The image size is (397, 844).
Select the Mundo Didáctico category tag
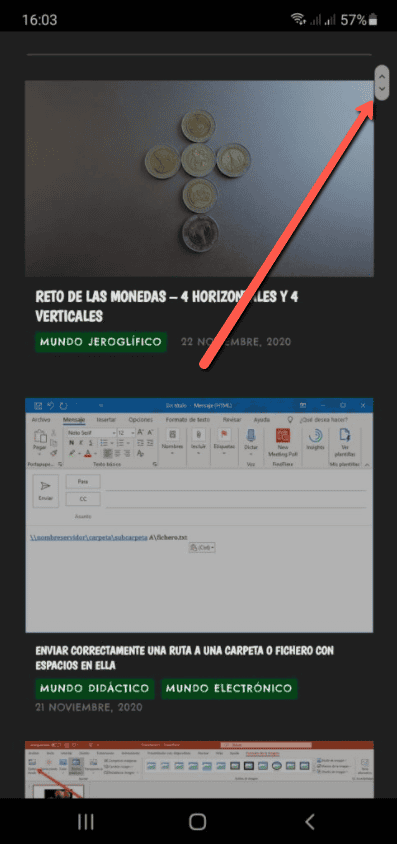tap(95, 688)
